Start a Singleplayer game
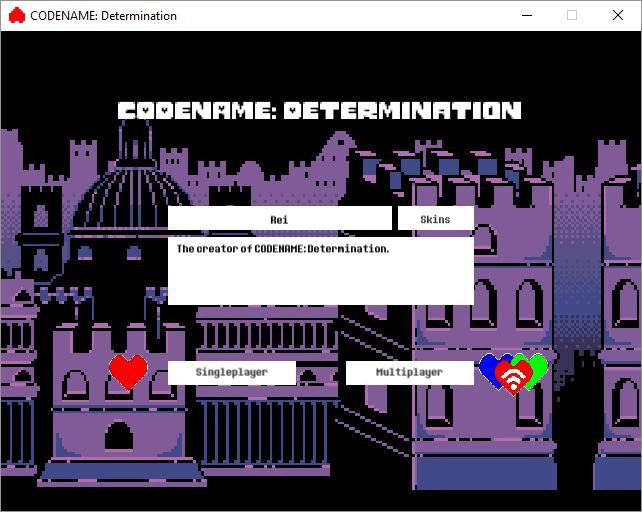642x512 pixels. 232,372
